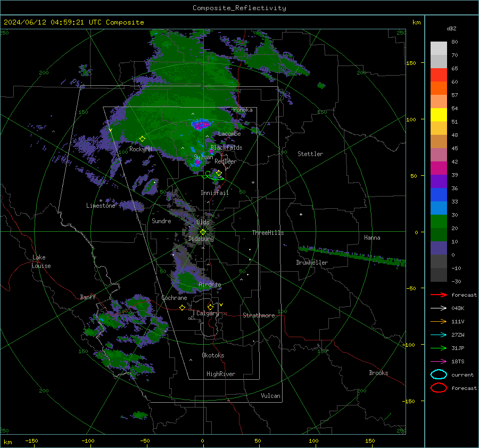Click the red forecast arrow in legend
The height and width of the screenshot is (448, 479).
tap(439, 295)
